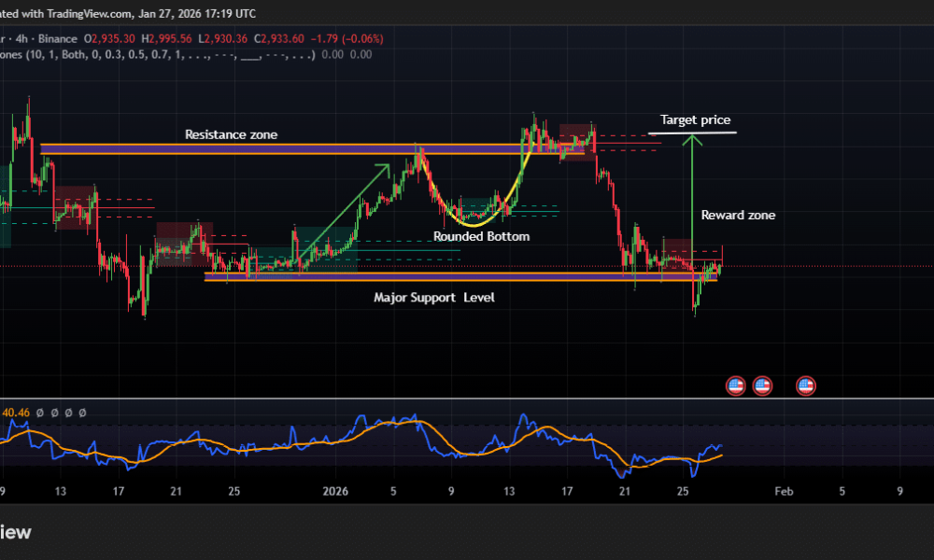
Task: Select the 'Major Support Level' text label
Action: tap(433, 298)
